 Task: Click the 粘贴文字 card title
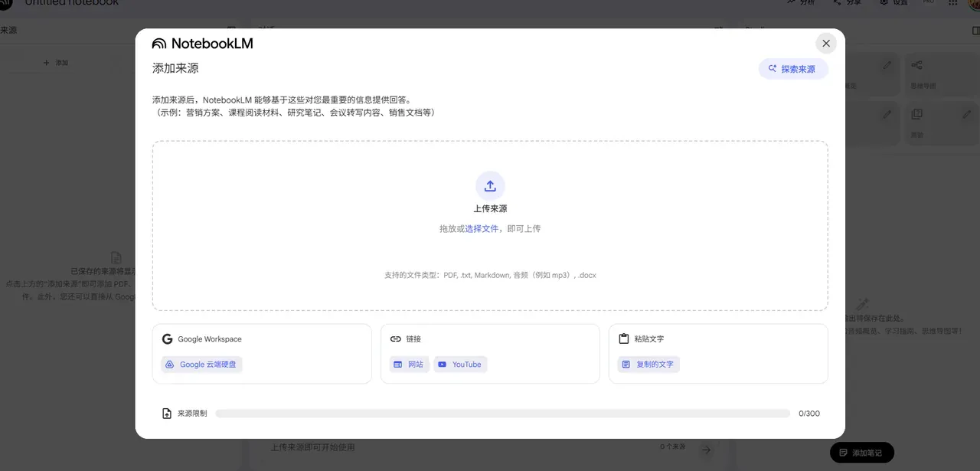click(649, 339)
